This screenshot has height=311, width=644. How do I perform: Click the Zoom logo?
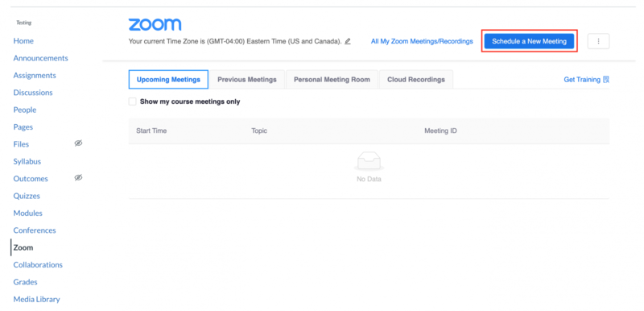click(x=155, y=25)
